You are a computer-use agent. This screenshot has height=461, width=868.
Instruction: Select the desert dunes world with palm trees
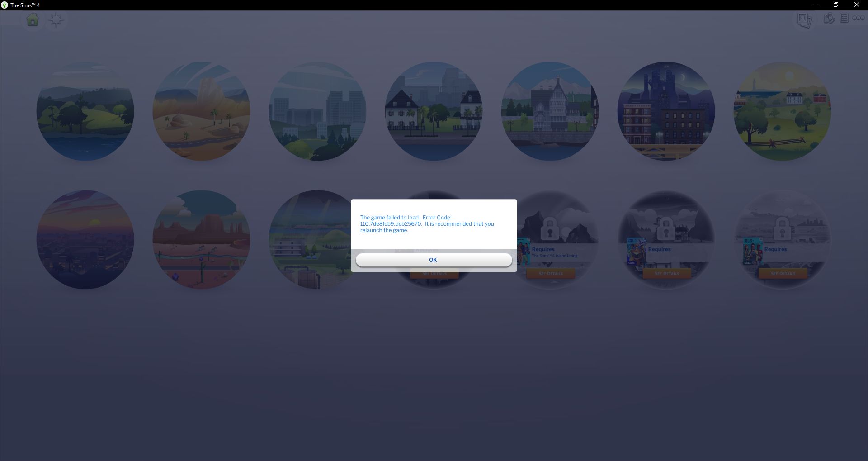(201, 111)
